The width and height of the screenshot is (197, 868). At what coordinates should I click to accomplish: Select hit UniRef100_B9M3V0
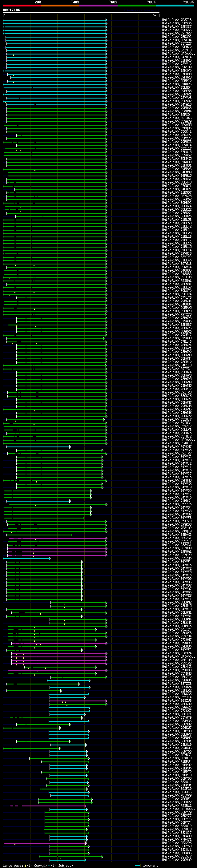click(x=177, y=71)
